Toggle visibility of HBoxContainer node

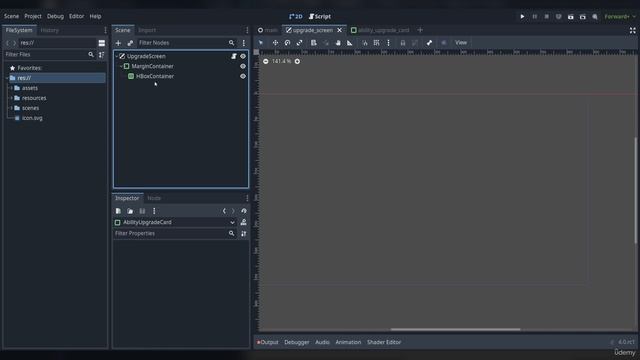pyautogui.click(x=243, y=76)
